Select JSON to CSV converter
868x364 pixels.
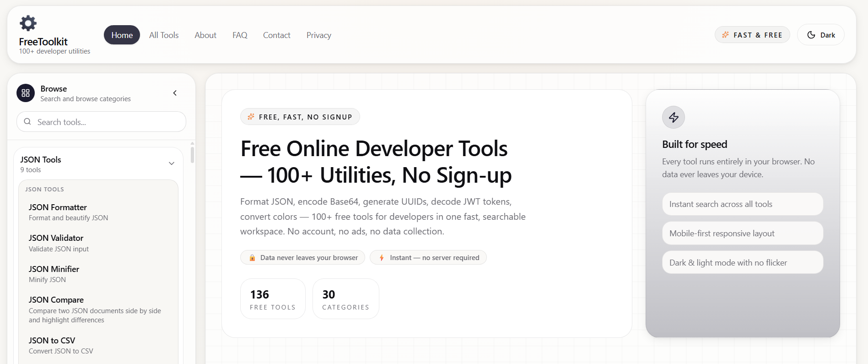pos(52,341)
